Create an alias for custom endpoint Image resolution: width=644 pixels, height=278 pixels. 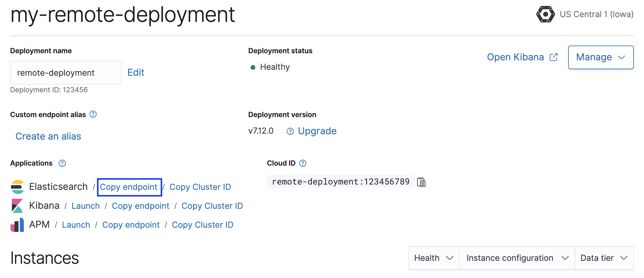tap(48, 136)
